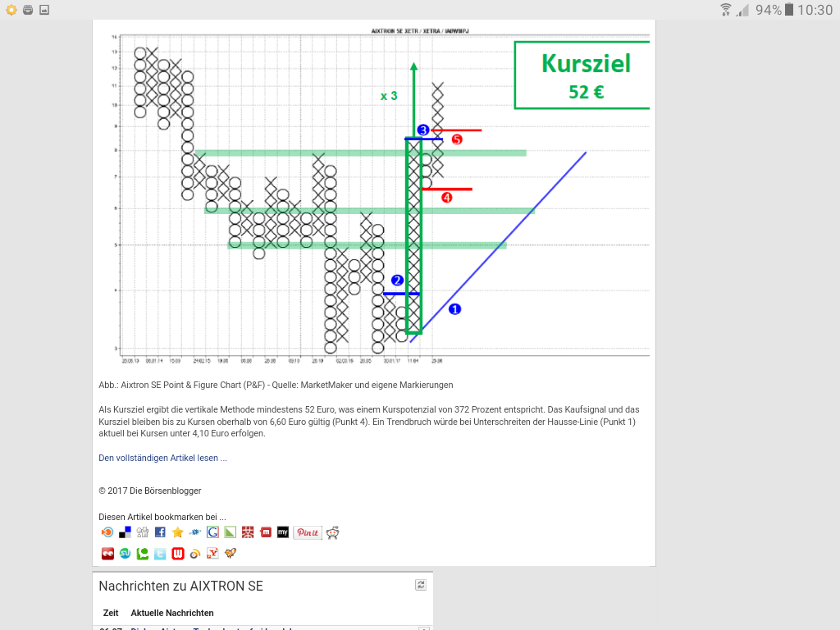
Task: Share article on MySpace
Action: [x=283, y=532]
